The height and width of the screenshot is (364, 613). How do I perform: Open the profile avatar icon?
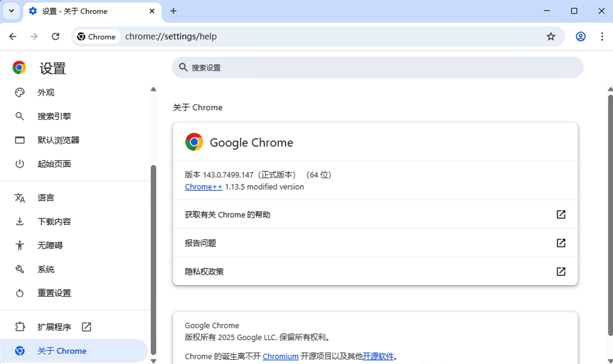tap(580, 37)
